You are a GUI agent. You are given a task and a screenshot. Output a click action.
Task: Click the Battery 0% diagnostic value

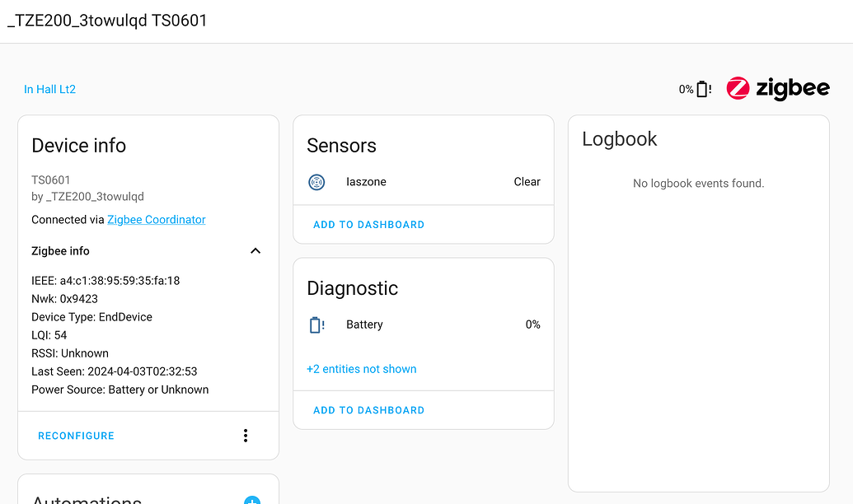[x=532, y=324]
